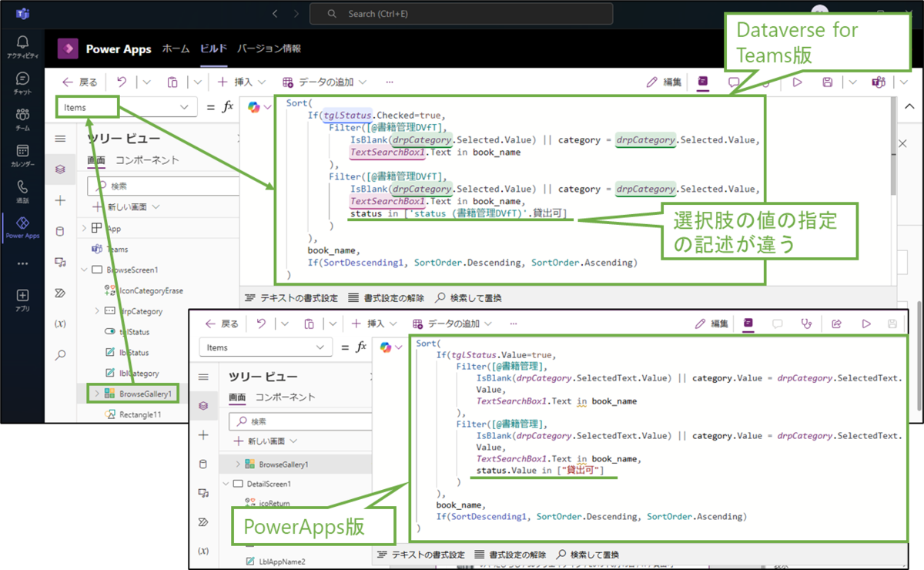
Task: Click insert plus icon in upper rail
Action: pyautogui.click(x=60, y=200)
